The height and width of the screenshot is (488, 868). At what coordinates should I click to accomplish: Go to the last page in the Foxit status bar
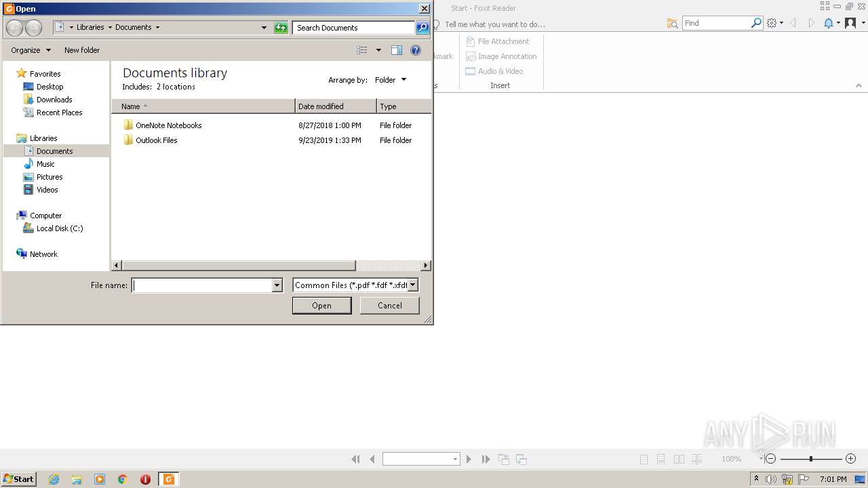tap(486, 460)
